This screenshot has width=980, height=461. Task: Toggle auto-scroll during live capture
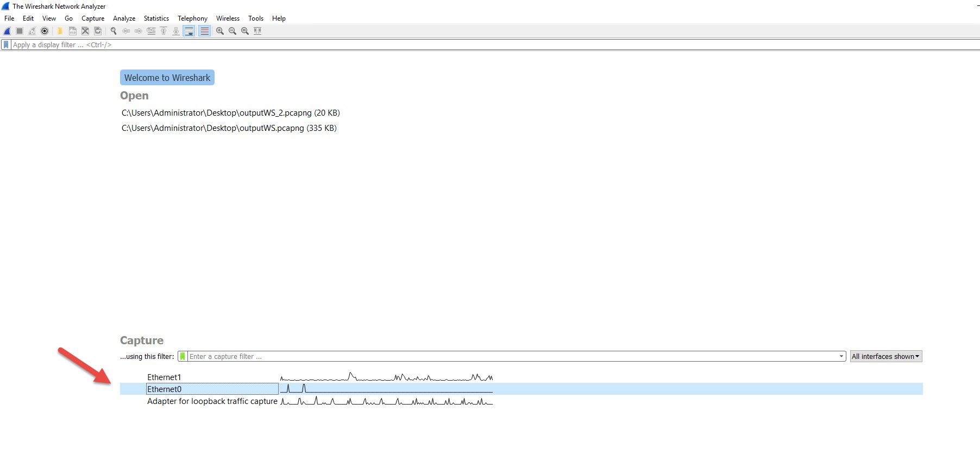coord(189,31)
